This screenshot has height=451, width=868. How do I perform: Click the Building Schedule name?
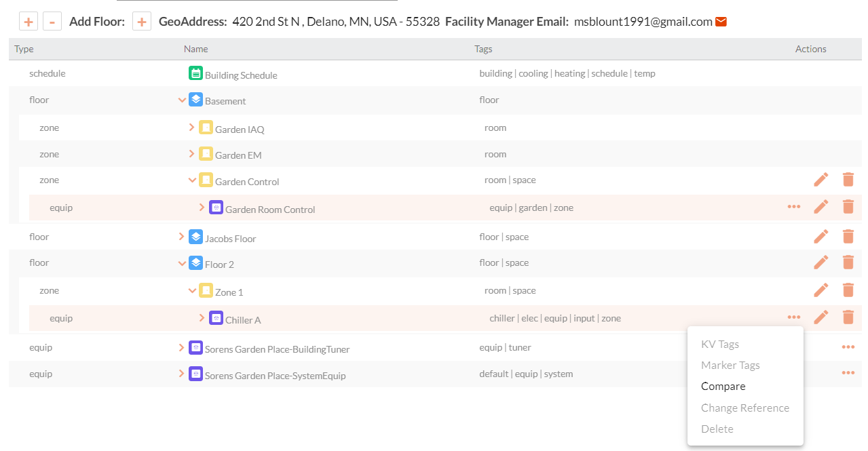(241, 75)
